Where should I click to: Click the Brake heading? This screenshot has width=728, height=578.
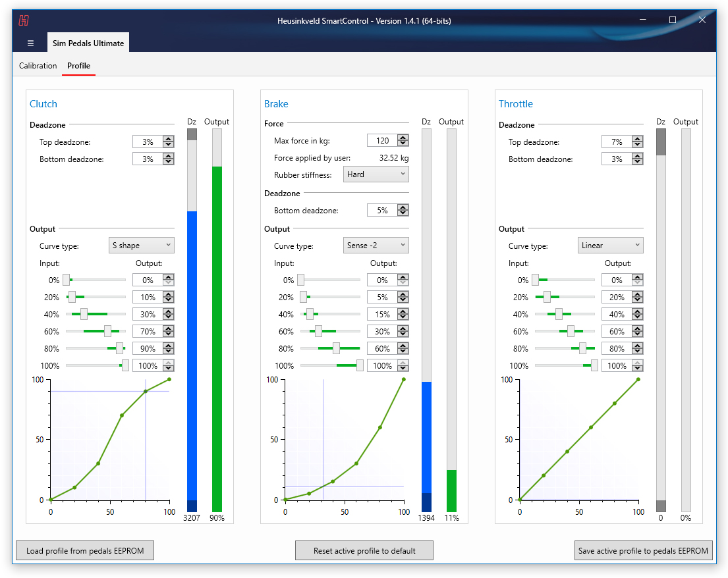tap(276, 104)
